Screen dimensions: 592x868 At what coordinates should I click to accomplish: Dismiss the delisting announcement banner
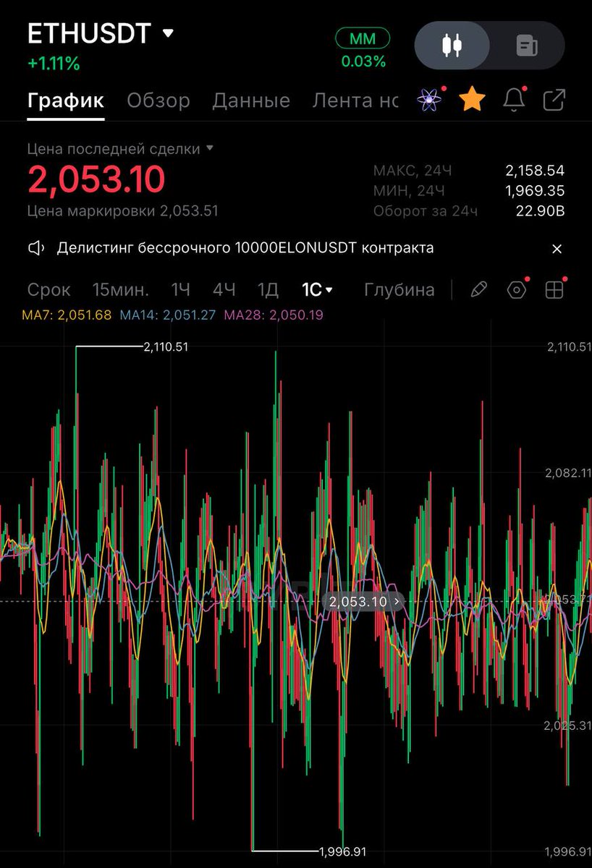[557, 249]
